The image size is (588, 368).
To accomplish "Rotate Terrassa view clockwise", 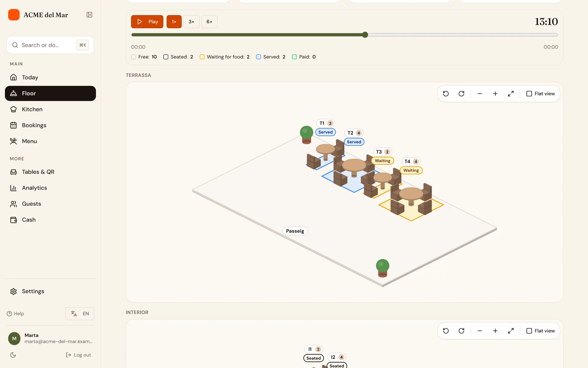I will pyautogui.click(x=462, y=94).
